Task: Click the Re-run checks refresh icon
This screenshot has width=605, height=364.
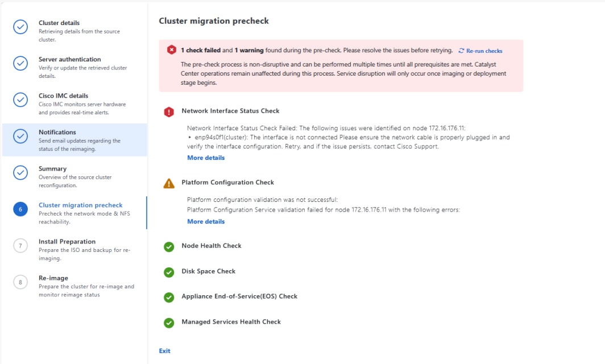Action: 461,51
